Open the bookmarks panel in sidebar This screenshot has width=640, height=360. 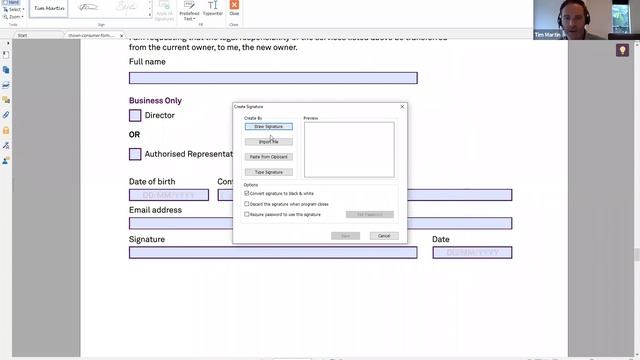(x=6, y=55)
